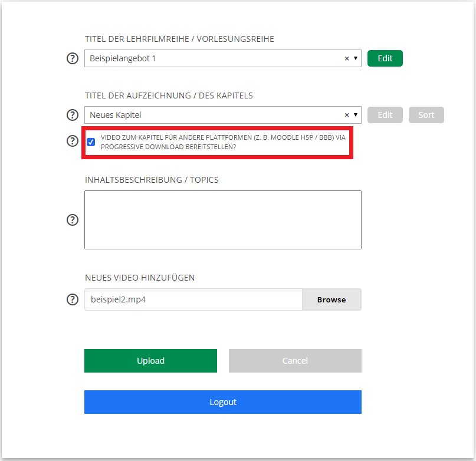Open the chapter combo box showing Neues Kapitel

(x=212, y=115)
